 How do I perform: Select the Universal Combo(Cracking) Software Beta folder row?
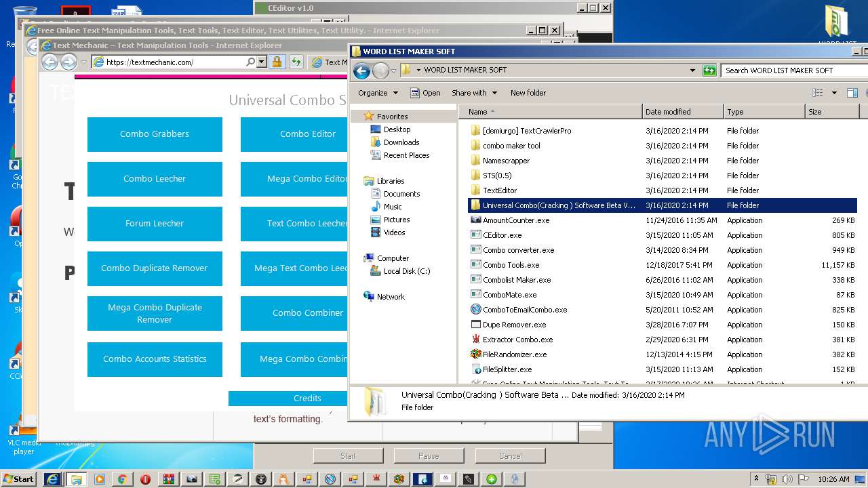pyautogui.click(x=663, y=205)
